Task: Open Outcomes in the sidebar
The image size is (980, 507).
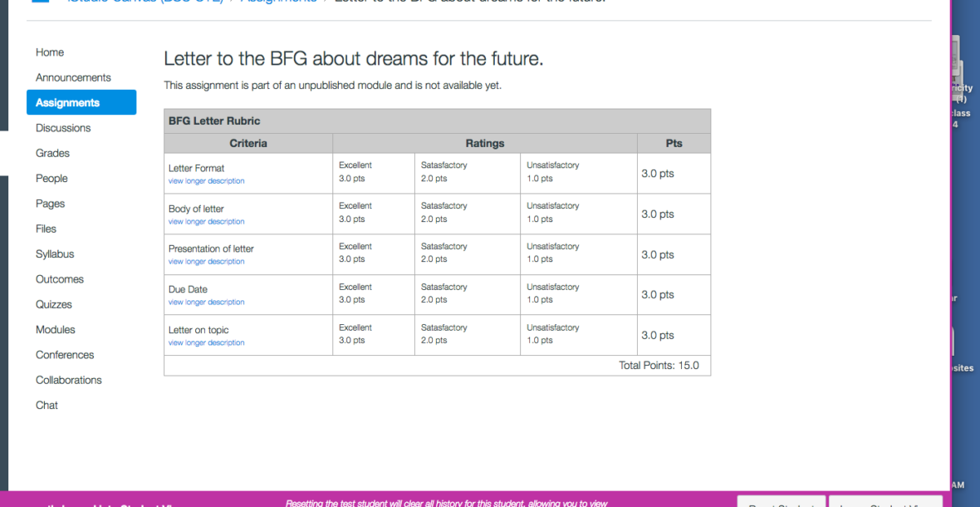Action: (60, 279)
